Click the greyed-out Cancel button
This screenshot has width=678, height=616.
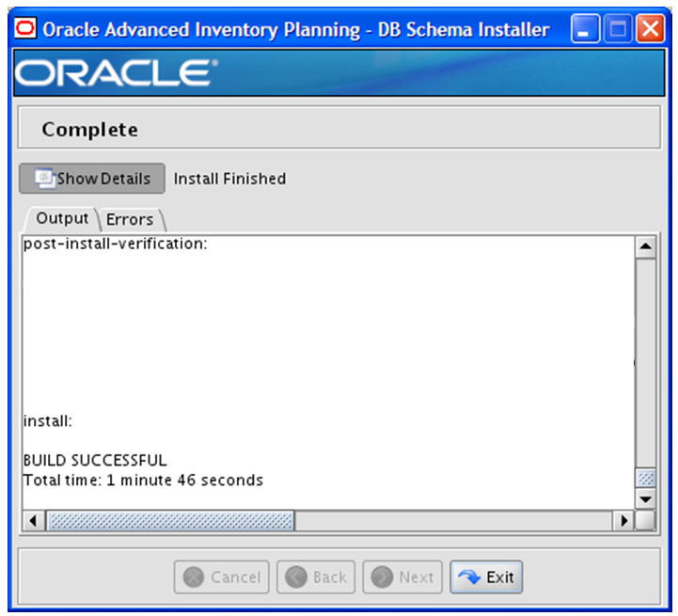(x=221, y=577)
